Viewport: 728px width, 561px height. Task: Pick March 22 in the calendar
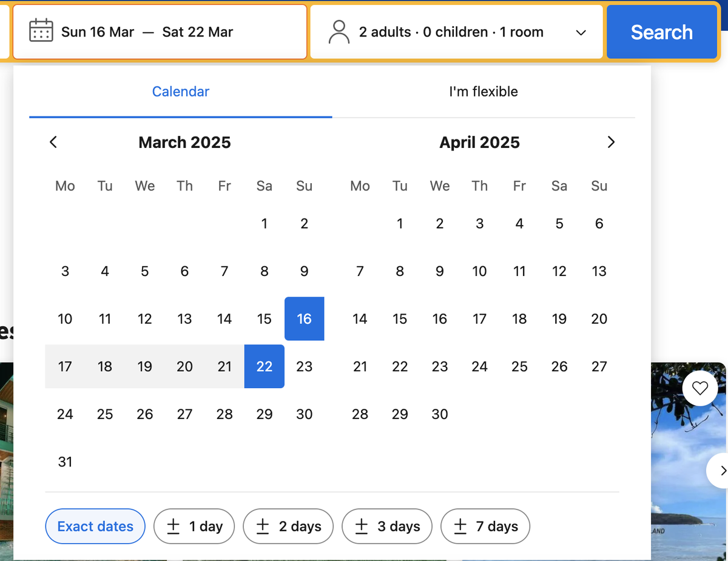(265, 366)
